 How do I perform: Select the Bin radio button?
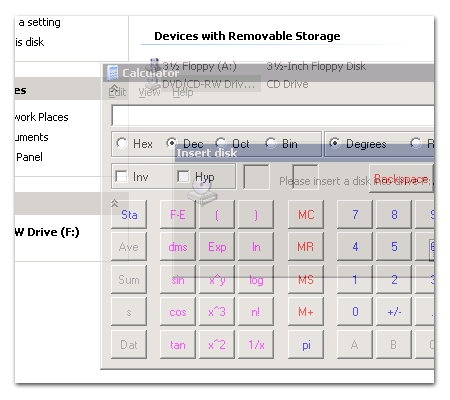click(x=271, y=143)
